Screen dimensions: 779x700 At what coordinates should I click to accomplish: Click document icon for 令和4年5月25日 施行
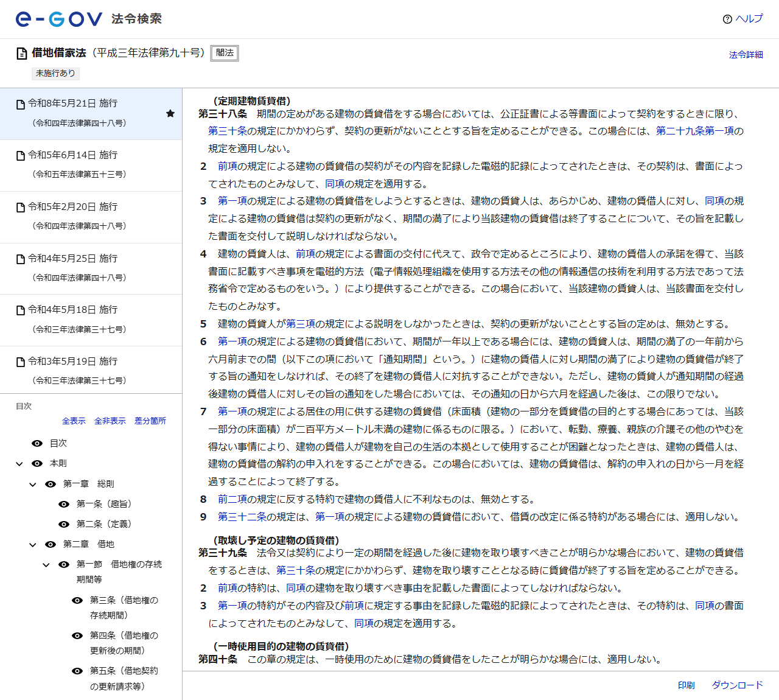coord(21,259)
